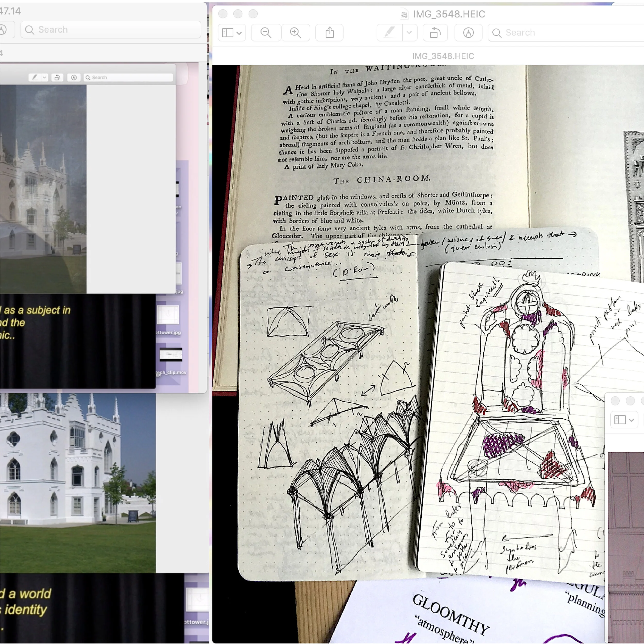This screenshot has height=644, width=644.
Task: Open sidebar view dropdown in IMG_3548.HEIC window
Action: (x=232, y=33)
